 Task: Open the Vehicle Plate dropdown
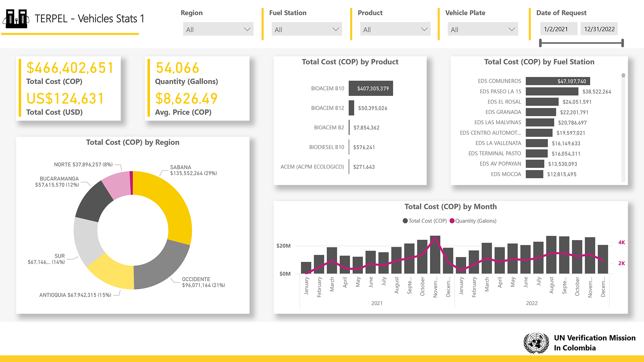tap(483, 29)
